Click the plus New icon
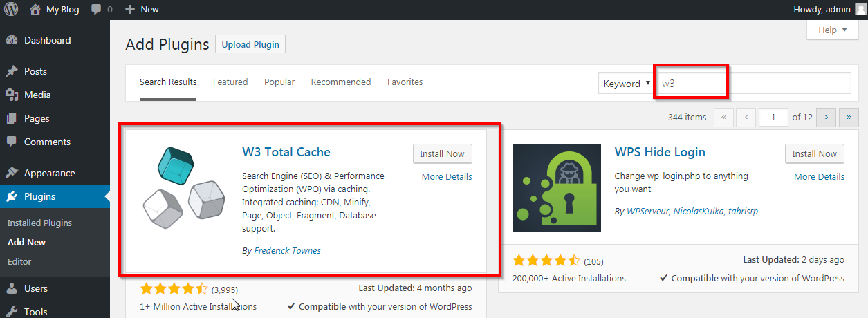 tap(130, 9)
